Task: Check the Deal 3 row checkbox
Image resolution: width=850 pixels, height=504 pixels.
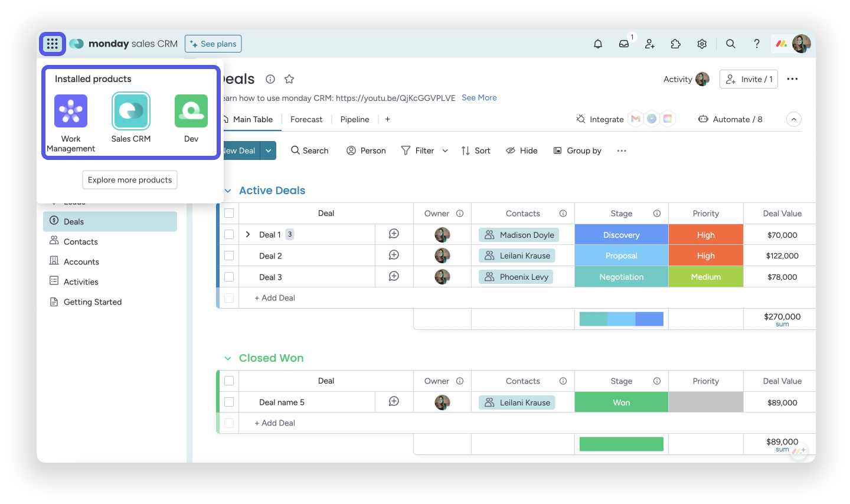Action: 229,277
